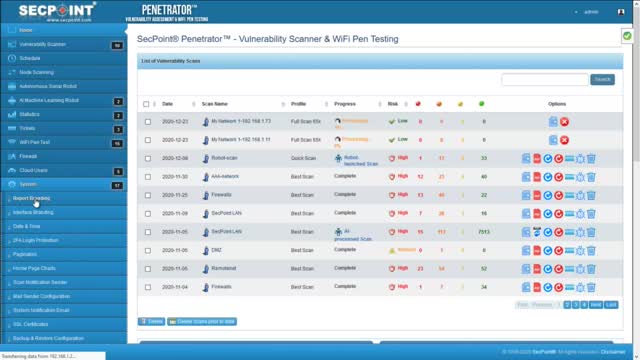
Task: Open PDF report for AAA-network scan
Action: pyautogui.click(x=537, y=177)
